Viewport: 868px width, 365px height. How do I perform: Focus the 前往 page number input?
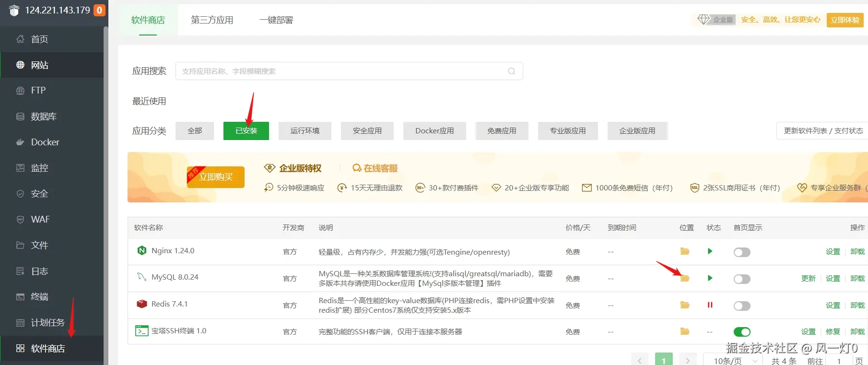point(839,361)
